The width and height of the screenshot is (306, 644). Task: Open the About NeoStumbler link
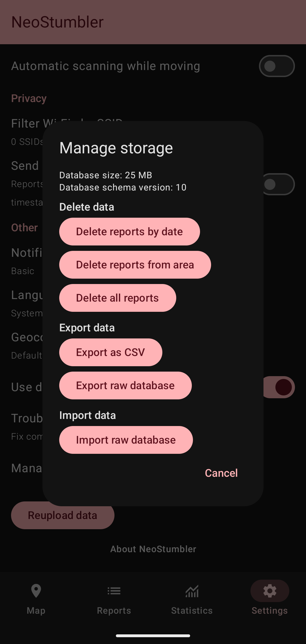(x=153, y=549)
